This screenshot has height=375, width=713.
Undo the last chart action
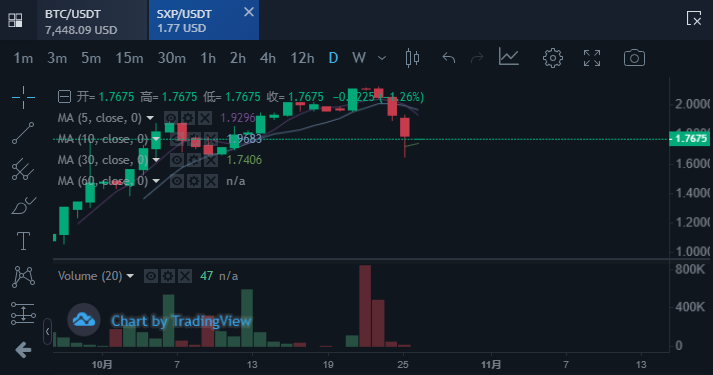[448, 58]
